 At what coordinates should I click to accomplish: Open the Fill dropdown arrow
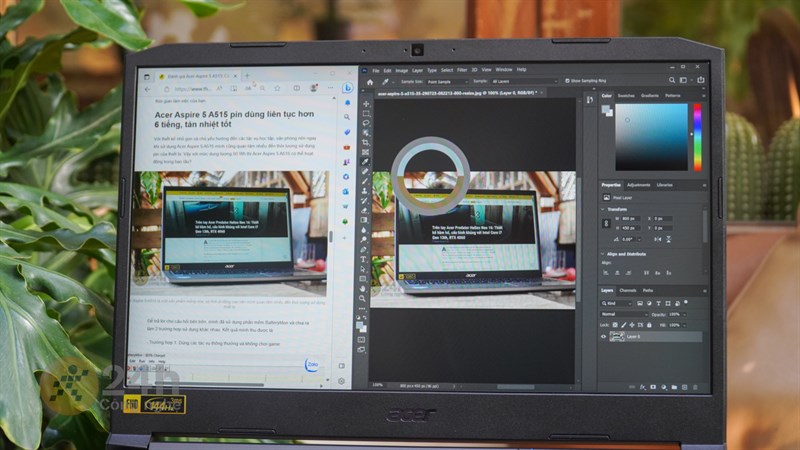click(684, 324)
